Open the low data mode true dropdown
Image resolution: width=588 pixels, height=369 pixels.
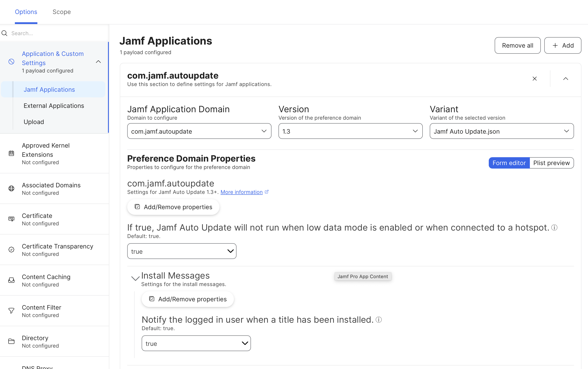(182, 251)
